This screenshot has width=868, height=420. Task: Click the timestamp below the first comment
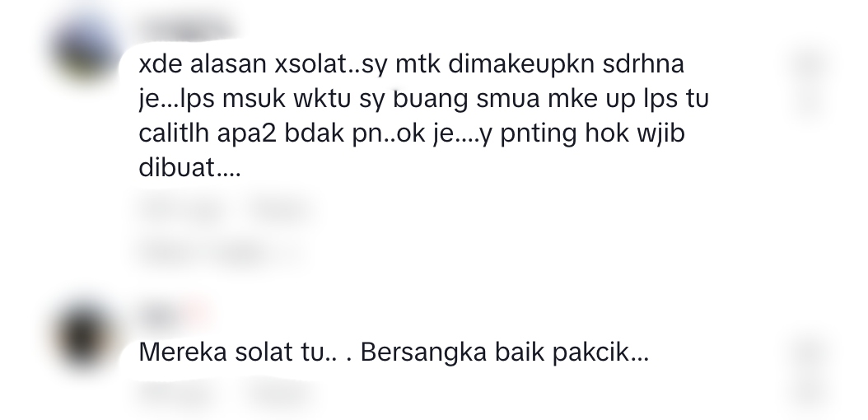181,210
